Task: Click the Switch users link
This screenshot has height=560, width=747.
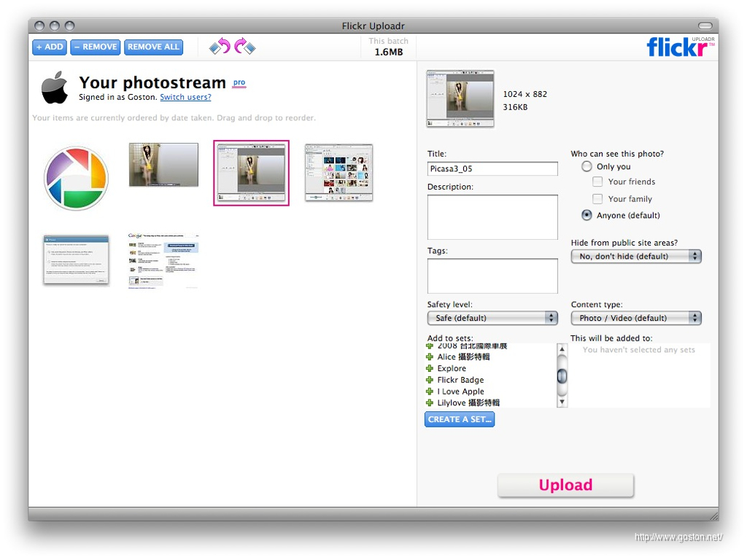Action: (185, 97)
